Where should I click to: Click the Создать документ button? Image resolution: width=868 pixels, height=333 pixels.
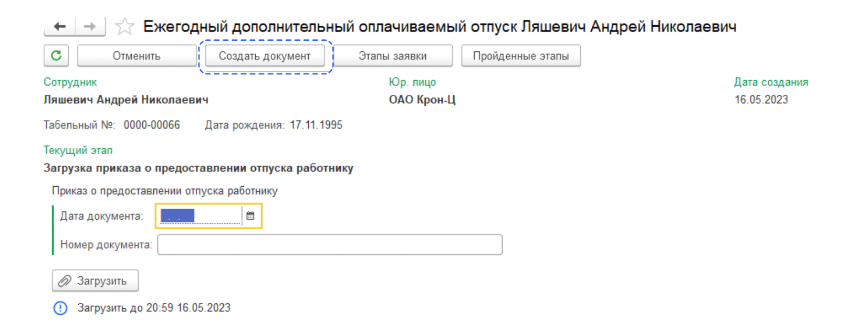pos(265,56)
